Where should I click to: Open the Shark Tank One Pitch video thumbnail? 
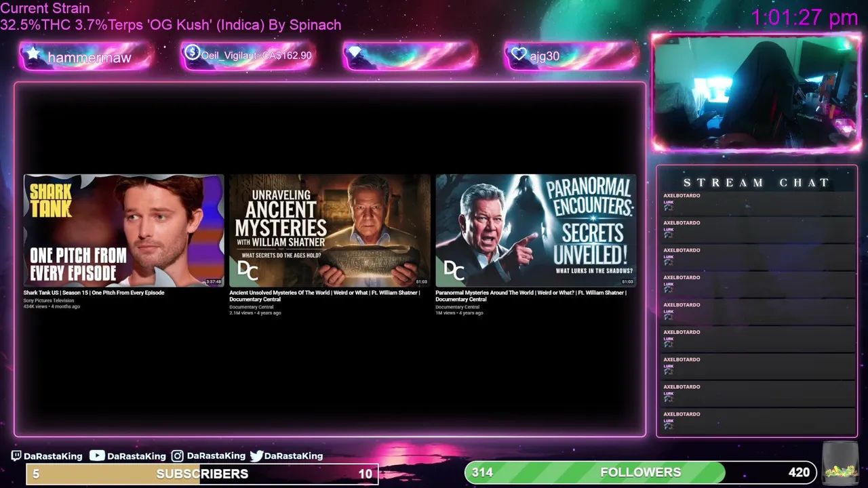tap(123, 230)
